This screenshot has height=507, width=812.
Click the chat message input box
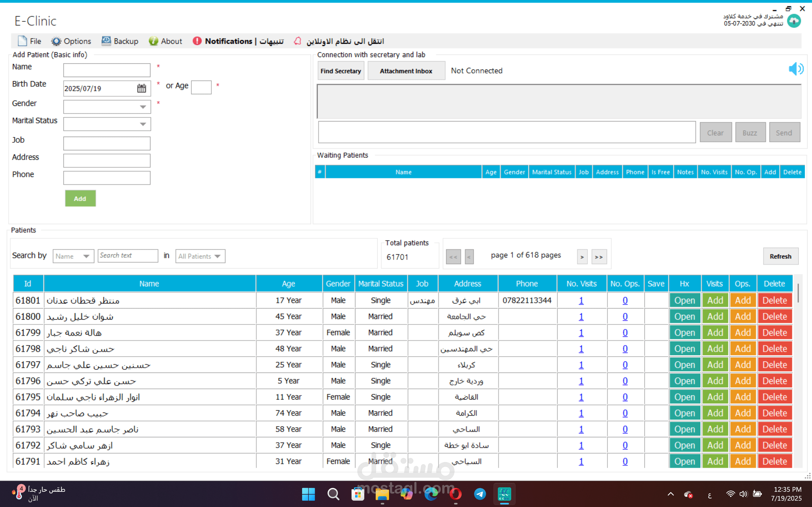coord(507,132)
